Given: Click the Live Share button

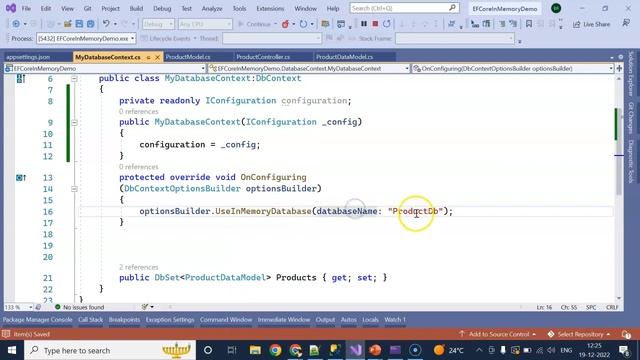Looking at the screenshot, I should (592, 24).
